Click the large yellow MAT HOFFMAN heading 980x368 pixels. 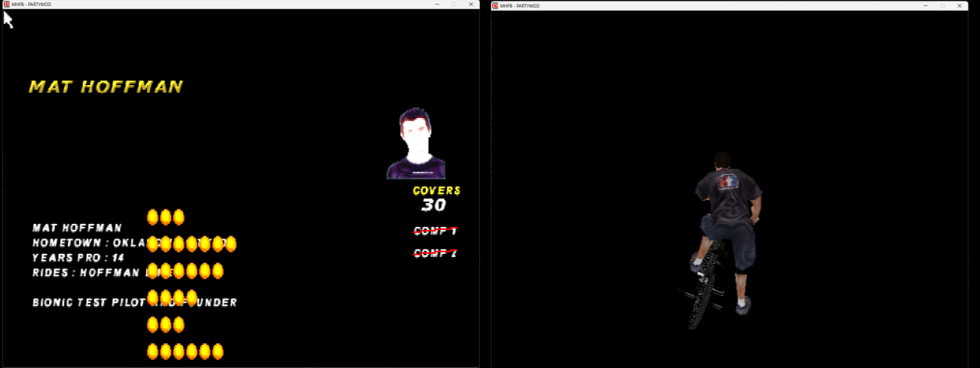(x=106, y=87)
